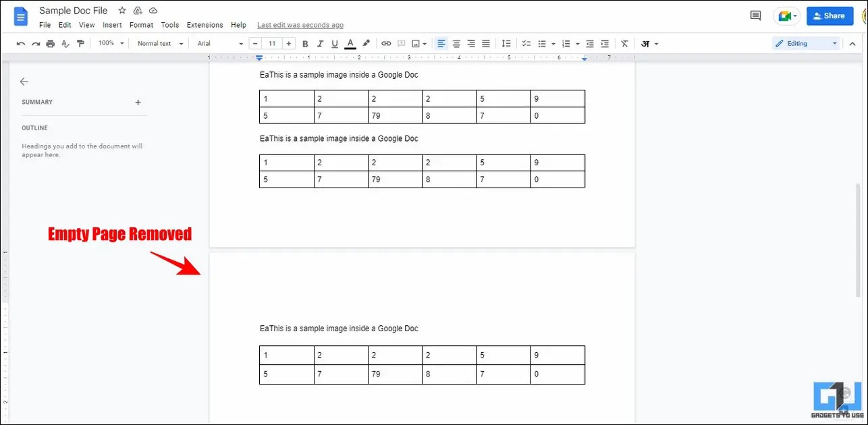Screen dimensions: 868x425
Task: Decrease indent of the paragraph
Action: (590, 43)
